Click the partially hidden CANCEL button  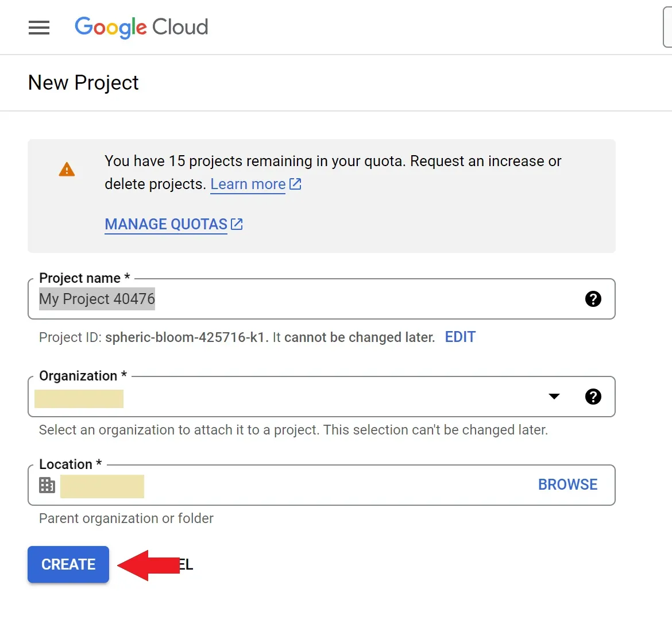pyautogui.click(x=186, y=564)
